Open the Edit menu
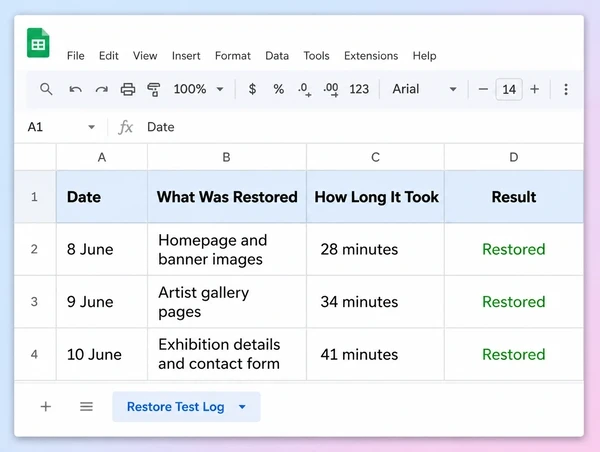Screen dimensions: 600x452 pos(109,56)
